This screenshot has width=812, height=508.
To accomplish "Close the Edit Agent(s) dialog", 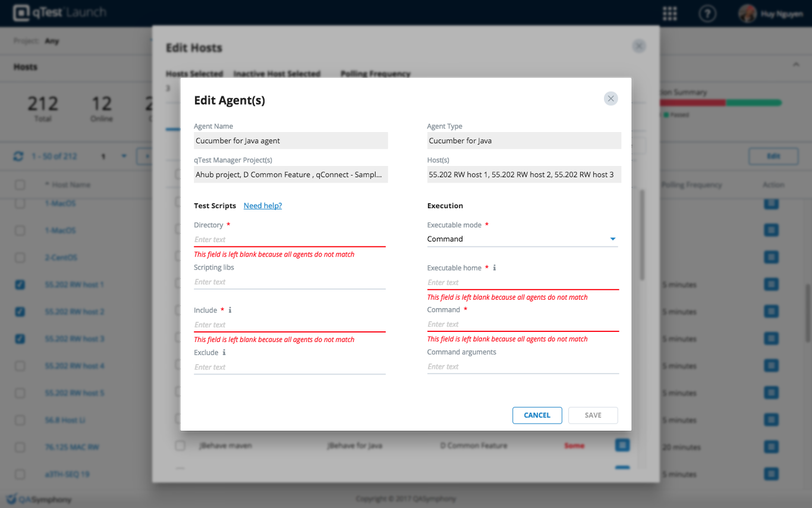I will tap(610, 99).
